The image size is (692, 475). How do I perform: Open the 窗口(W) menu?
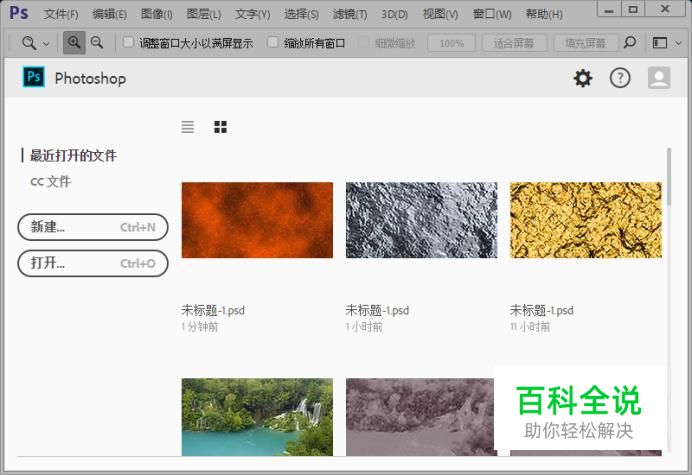492,14
